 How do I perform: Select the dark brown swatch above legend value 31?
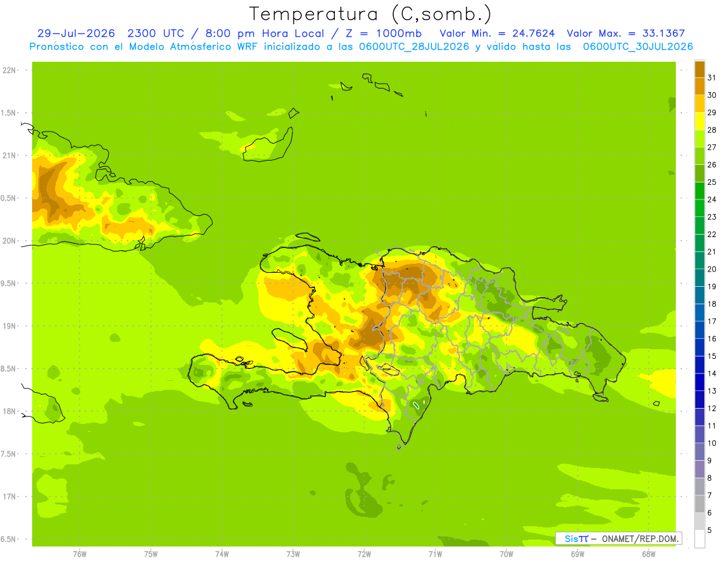click(x=699, y=69)
